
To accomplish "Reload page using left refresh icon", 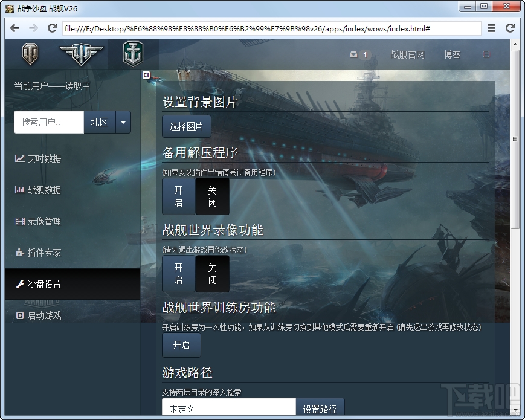I will tap(52, 28).
